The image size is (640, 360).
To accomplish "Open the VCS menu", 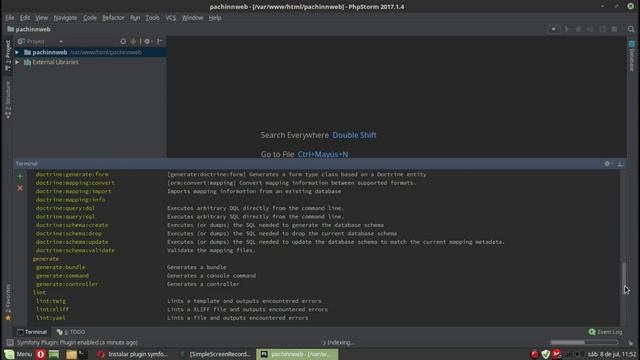I will (170, 18).
